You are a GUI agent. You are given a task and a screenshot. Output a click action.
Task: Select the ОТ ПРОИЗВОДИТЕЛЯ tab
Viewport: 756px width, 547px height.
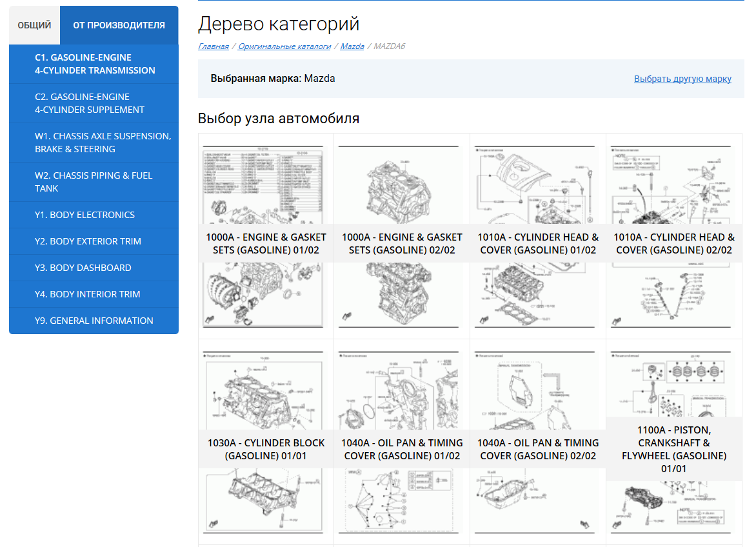(119, 25)
